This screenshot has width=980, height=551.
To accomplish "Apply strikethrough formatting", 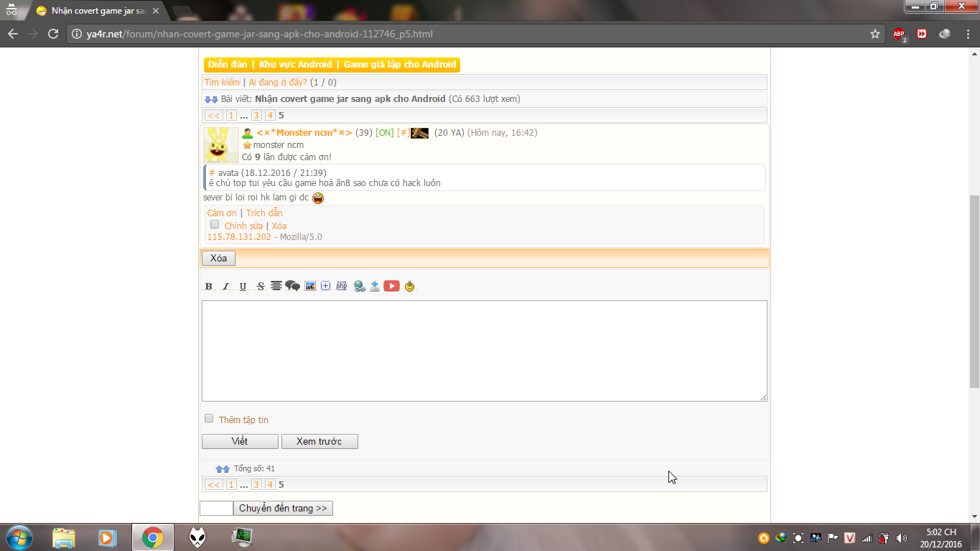I will pos(260,287).
